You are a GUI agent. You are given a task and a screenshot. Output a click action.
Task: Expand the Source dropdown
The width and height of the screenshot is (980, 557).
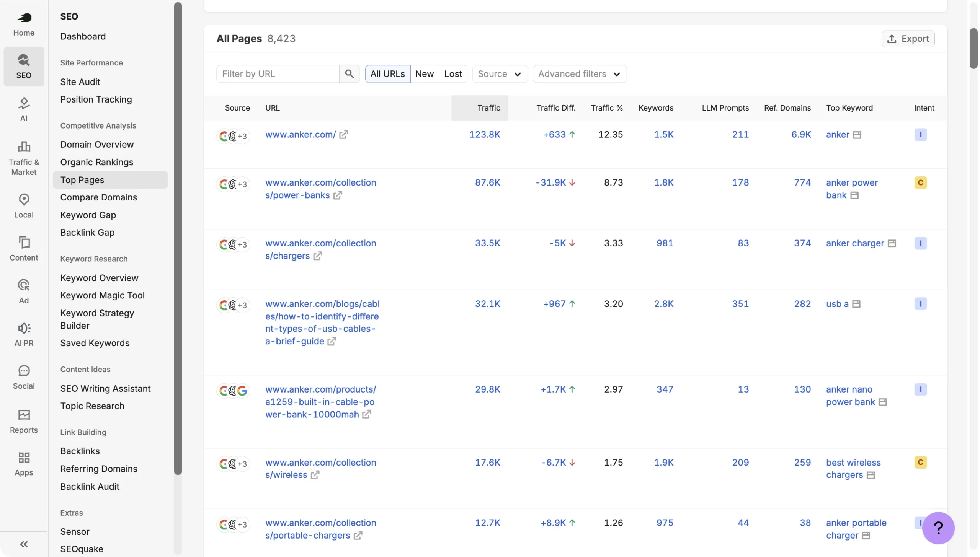click(x=500, y=74)
